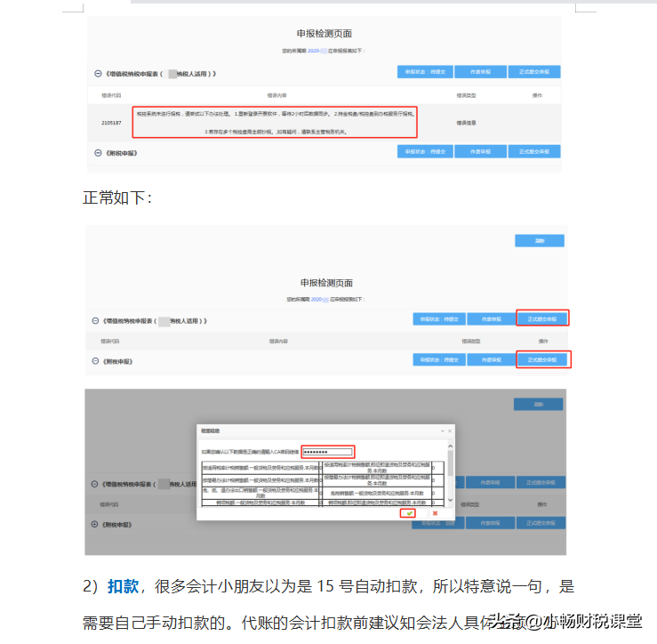Click 申报检测页面 heading in normal-state screenshot
The height and width of the screenshot is (644, 657).
click(x=326, y=283)
